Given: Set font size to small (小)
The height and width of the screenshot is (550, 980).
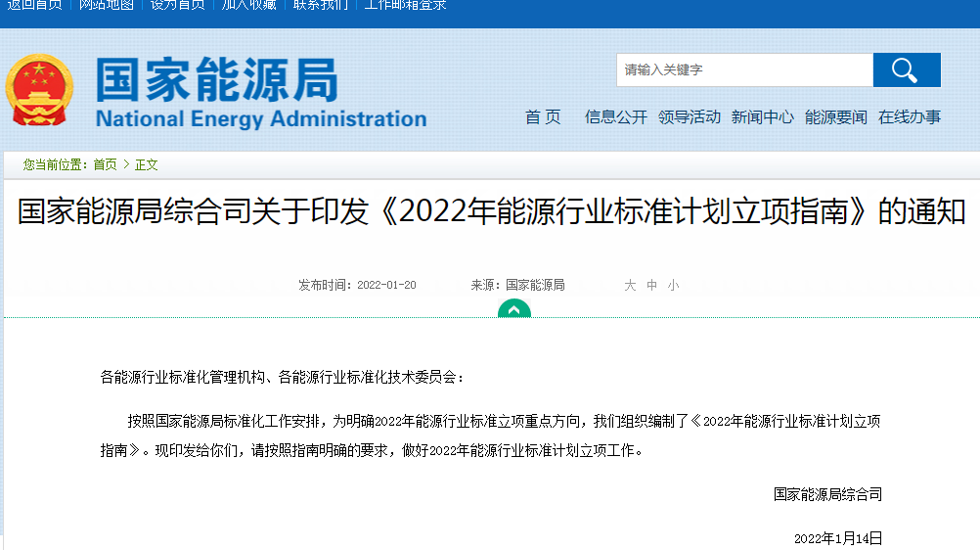Looking at the screenshot, I should pos(673,286).
